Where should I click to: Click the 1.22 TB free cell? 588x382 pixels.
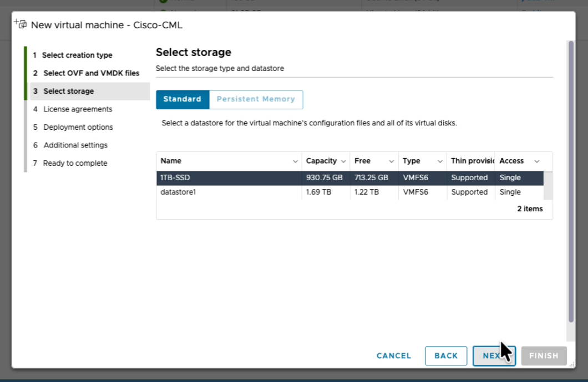(x=366, y=192)
